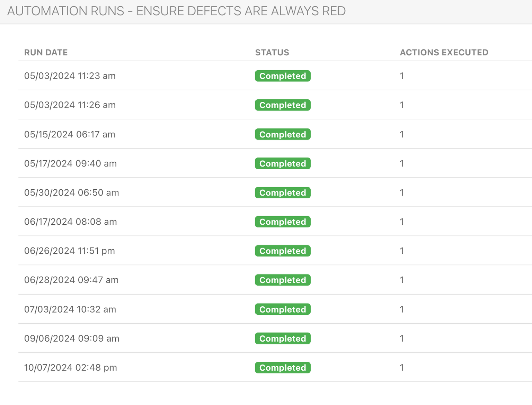Open the 06/28/2024 09:47 am run
This screenshot has width=532, height=405.
(71, 280)
